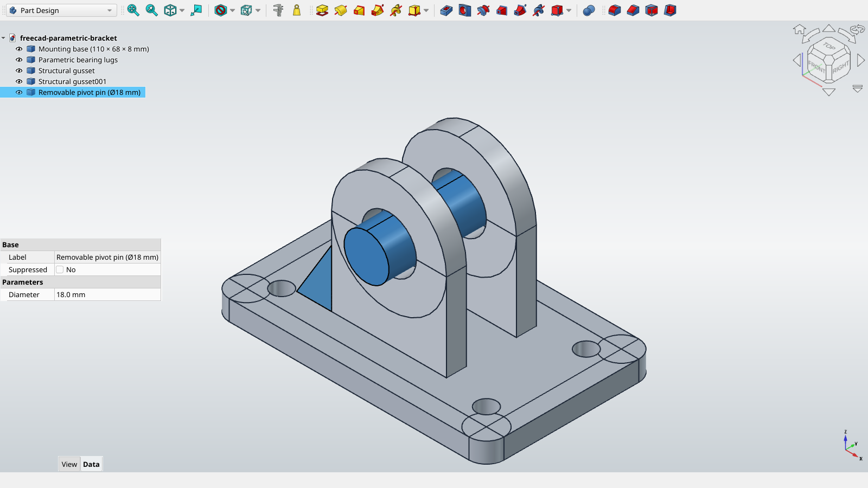The width and height of the screenshot is (868, 488).
Task: Switch to the View tab
Action: [69, 464]
